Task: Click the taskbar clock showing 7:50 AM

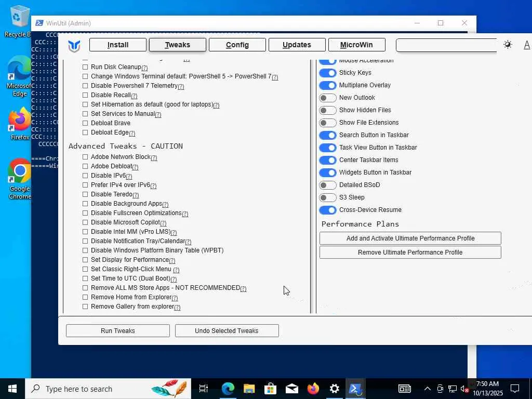Action: click(487, 389)
